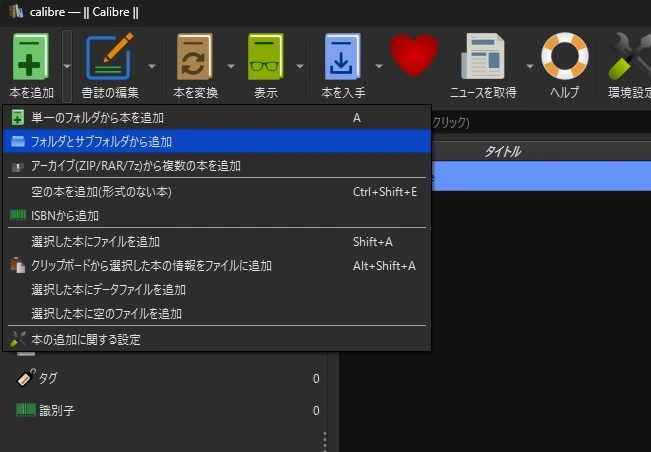Click the red heart donate icon
This screenshot has height=452, width=651.
pyautogui.click(x=414, y=55)
